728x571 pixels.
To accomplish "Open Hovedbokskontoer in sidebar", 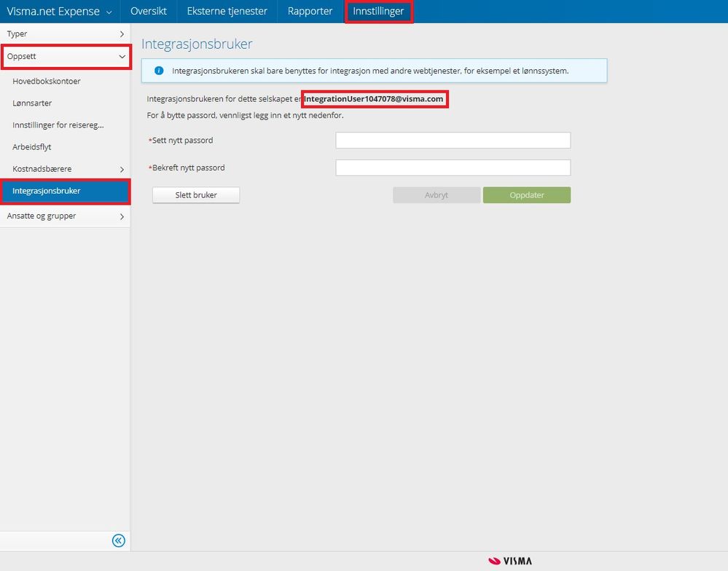I will (47, 81).
